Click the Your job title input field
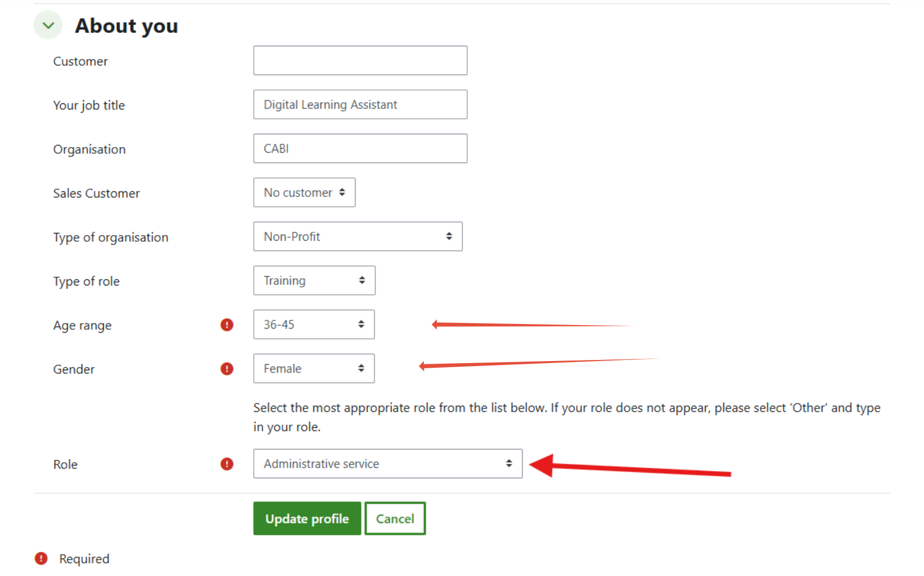Screen dimensions: 924x576 (360, 104)
